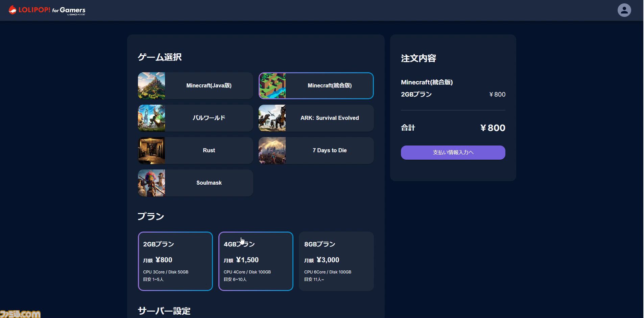Click the ゲーム選択 heading
The image size is (644, 318).
pos(160,57)
